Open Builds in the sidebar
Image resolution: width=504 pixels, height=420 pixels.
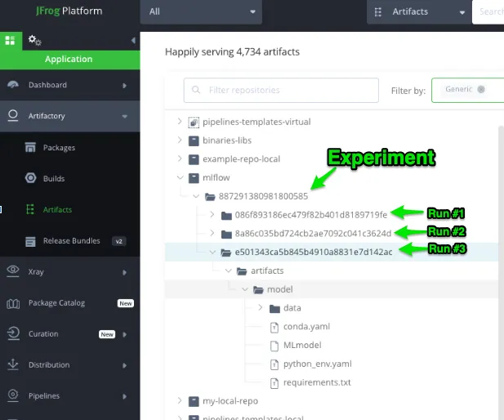pyautogui.click(x=54, y=178)
